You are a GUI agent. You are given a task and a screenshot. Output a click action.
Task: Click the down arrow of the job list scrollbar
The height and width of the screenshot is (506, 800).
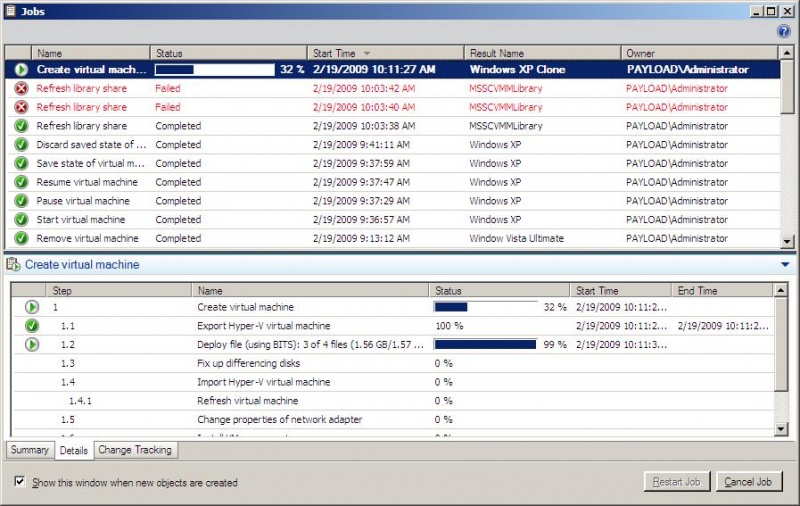click(x=787, y=241)
